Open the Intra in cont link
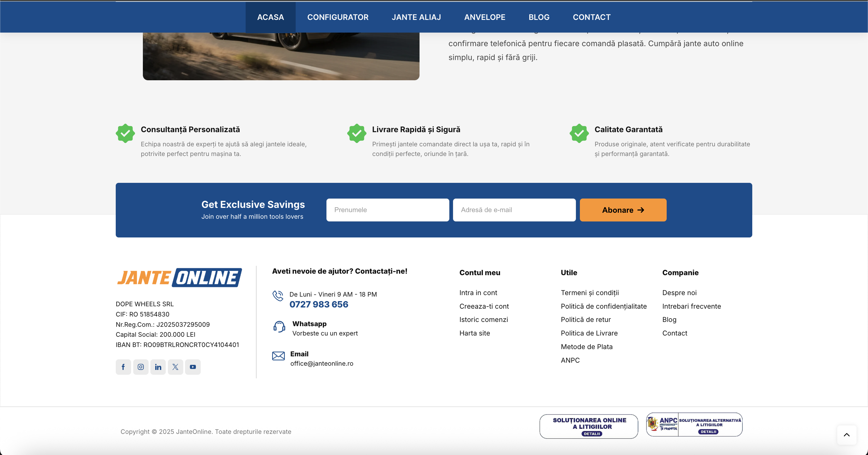 click(x=478, y=292)
